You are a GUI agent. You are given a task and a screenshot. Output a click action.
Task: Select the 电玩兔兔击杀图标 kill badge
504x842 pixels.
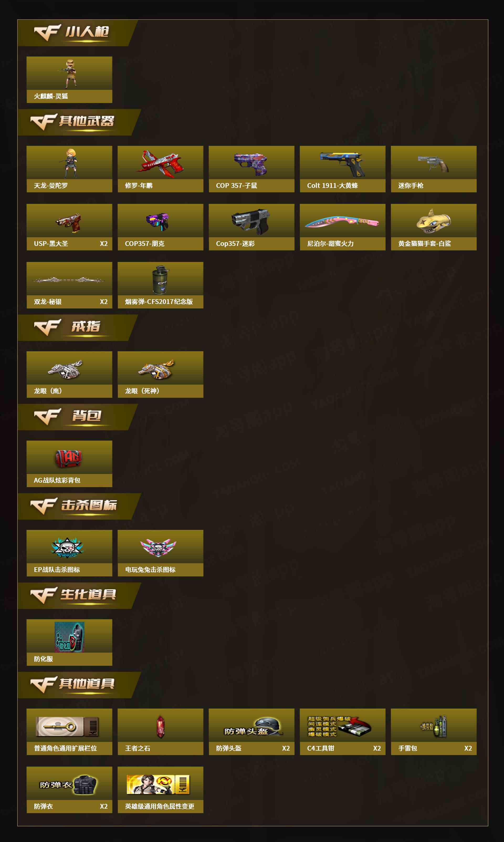point(160,553)
